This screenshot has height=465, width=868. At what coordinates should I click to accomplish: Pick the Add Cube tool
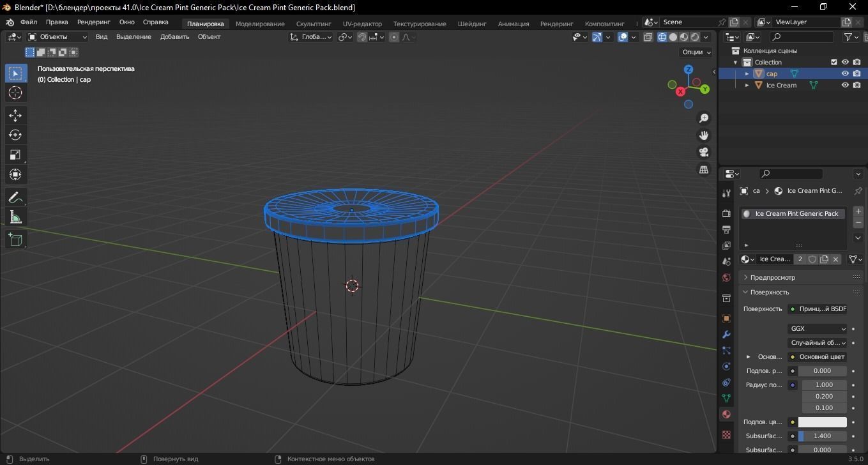tap(15, 240)
